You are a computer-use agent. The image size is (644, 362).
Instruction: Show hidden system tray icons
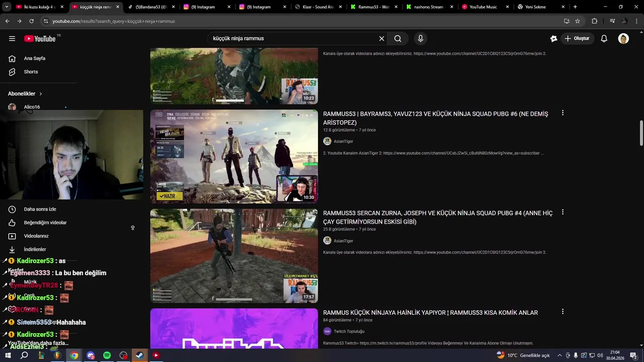coord(559,355)
